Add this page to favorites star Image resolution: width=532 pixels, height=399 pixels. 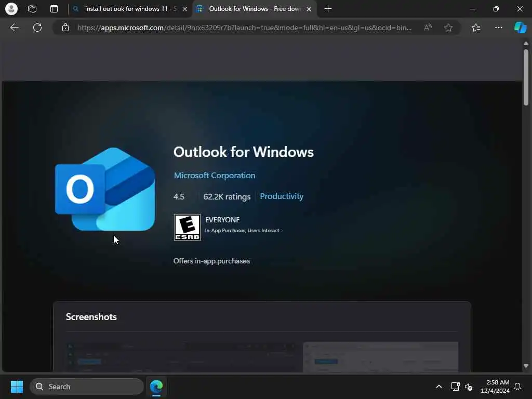(x=448, y=28)
